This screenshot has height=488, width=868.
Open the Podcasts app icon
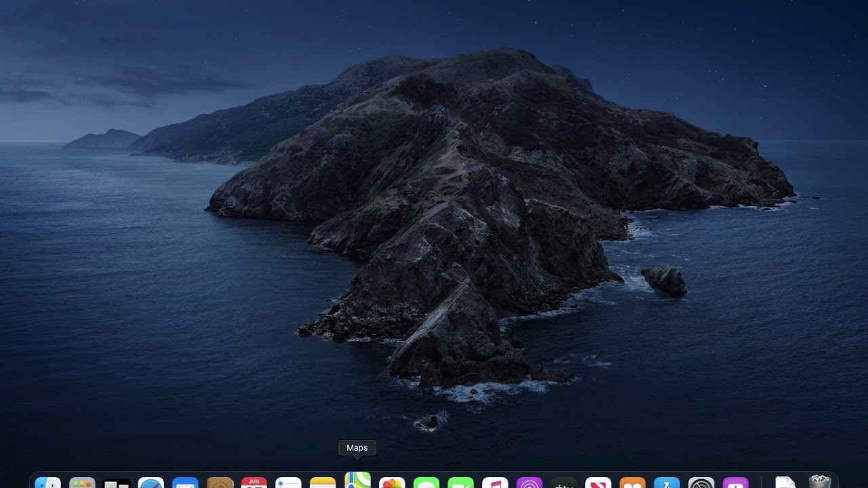pos(530,483)
